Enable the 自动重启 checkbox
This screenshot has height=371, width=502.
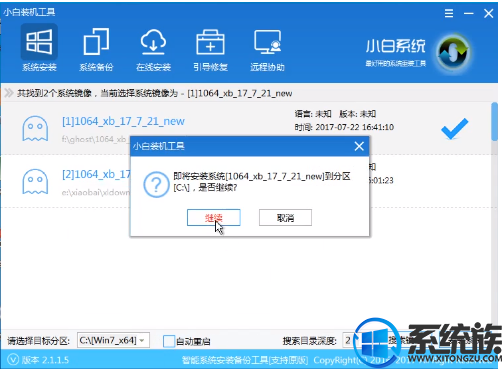click(x=169, y=341)
